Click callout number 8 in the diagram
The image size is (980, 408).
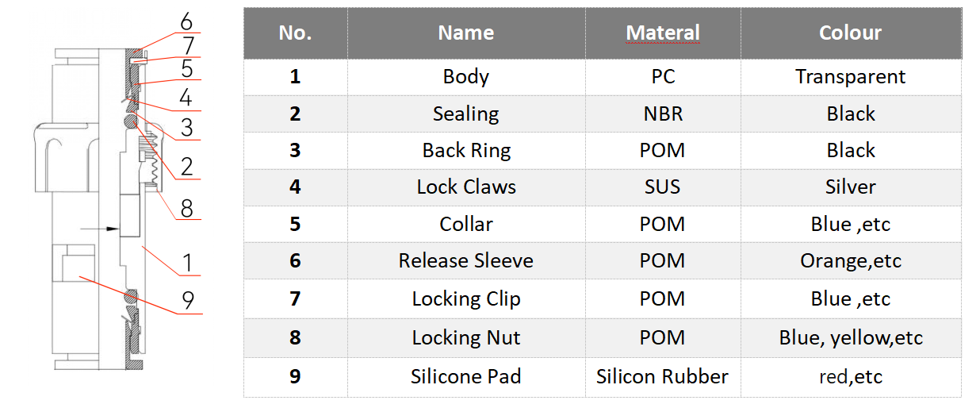point(187,208)
